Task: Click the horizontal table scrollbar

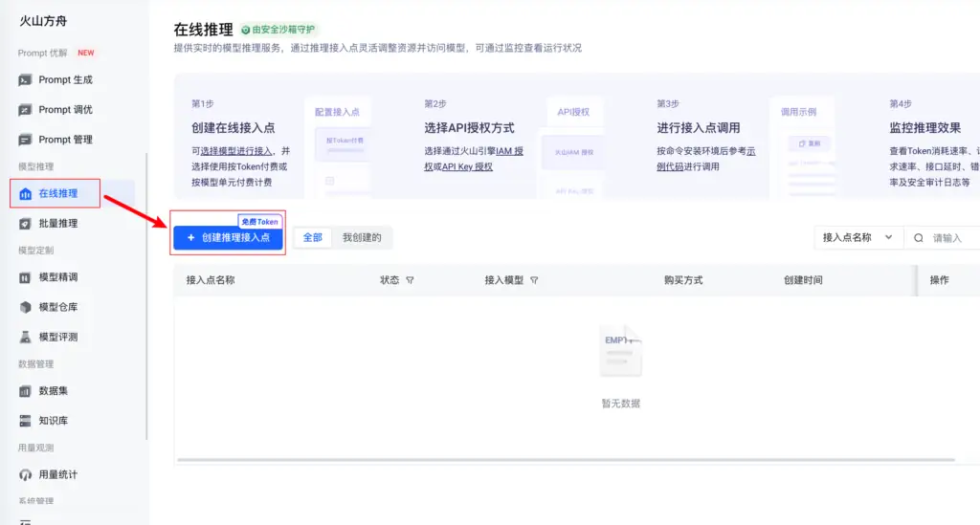Action: (x=566, y=460)
